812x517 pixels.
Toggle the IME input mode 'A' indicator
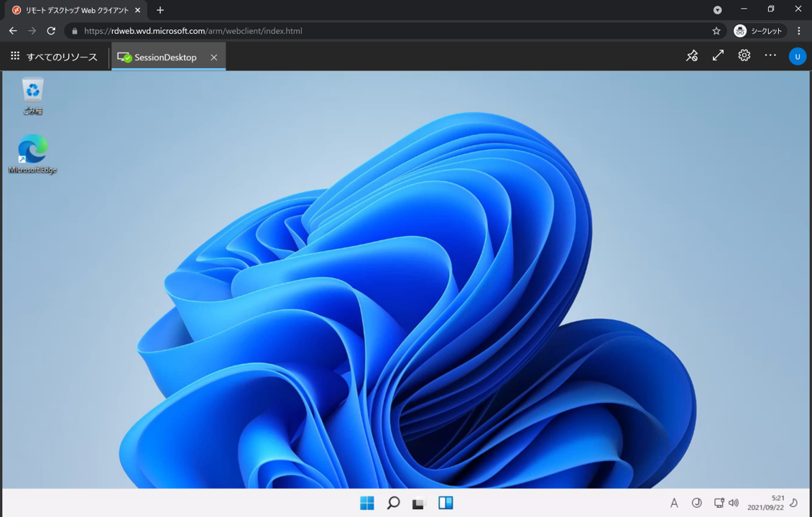(674, 503)
